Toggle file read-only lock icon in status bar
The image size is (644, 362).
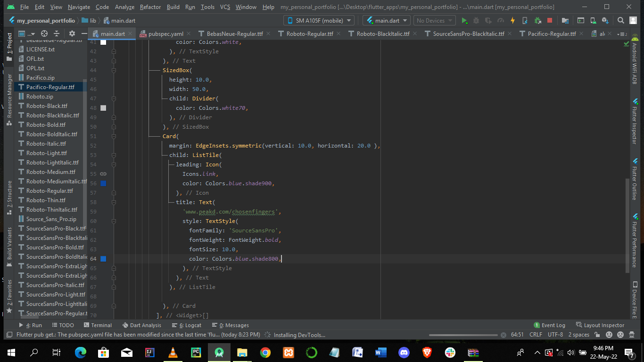[x=597, y=335]
